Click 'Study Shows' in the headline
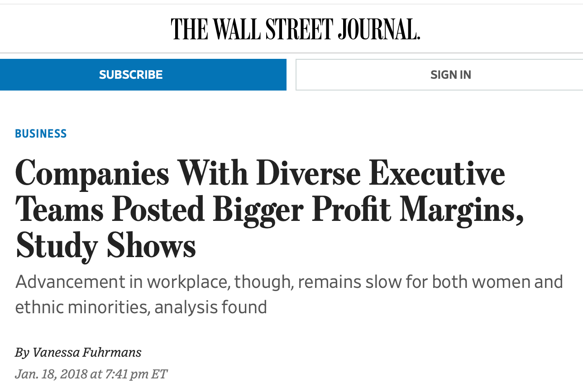 [x=105, y=247]
